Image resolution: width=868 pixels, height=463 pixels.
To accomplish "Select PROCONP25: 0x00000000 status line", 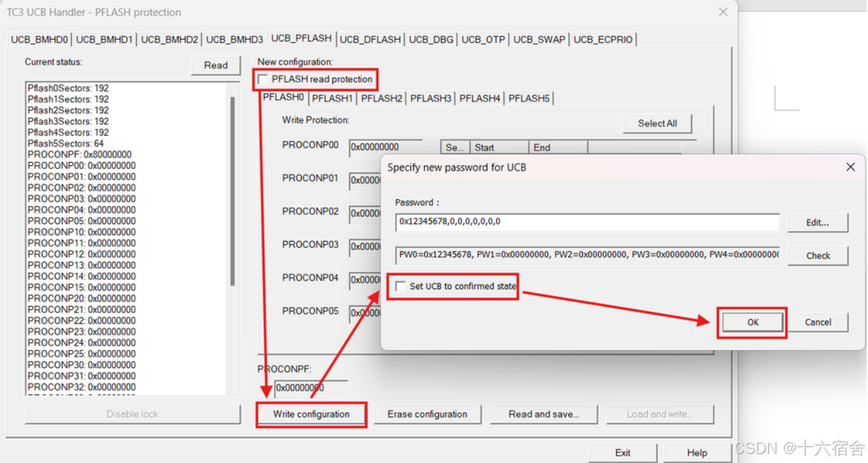I will pyautogui.click(x=82, y=354).
